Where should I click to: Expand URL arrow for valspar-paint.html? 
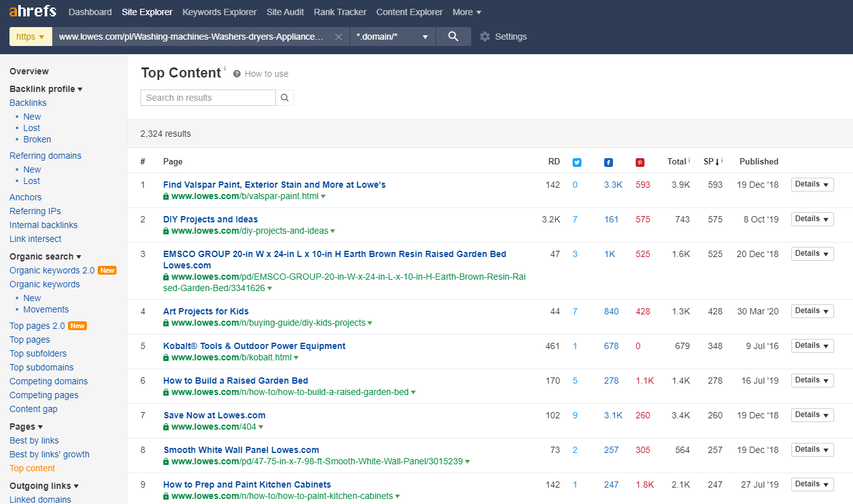coord(323,197)
